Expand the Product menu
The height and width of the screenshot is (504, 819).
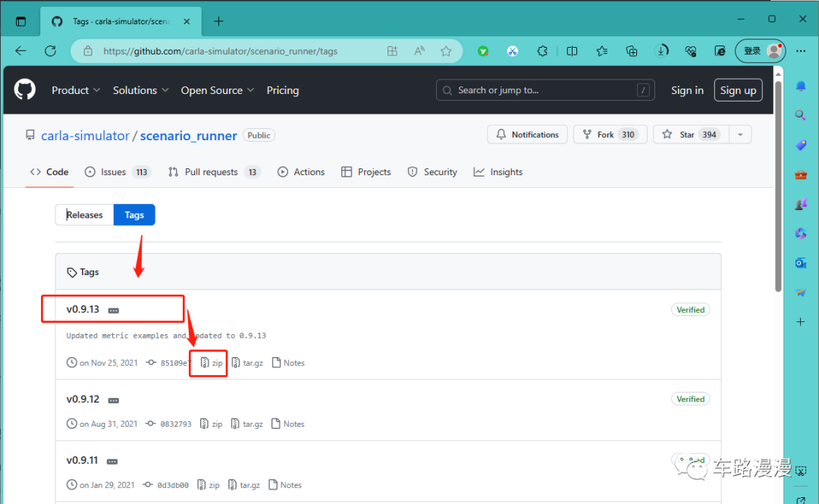tap(76, 90)
